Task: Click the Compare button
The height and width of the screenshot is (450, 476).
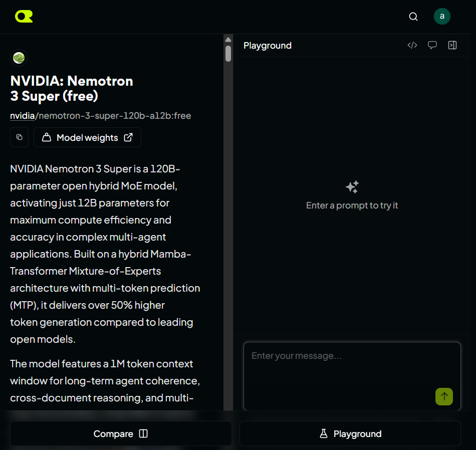Action: coord(121,433)
